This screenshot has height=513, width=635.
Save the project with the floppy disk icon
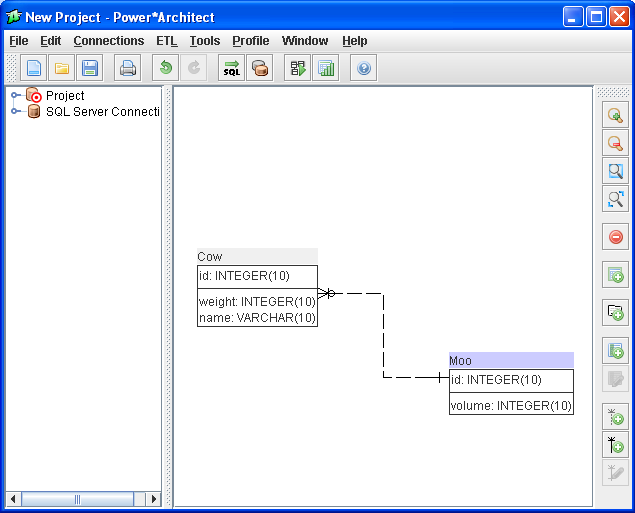[x=90, y=68]
